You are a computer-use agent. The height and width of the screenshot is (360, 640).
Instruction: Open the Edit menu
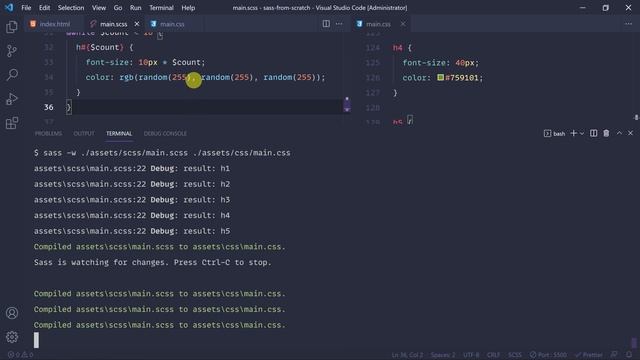tap(44, 8)
